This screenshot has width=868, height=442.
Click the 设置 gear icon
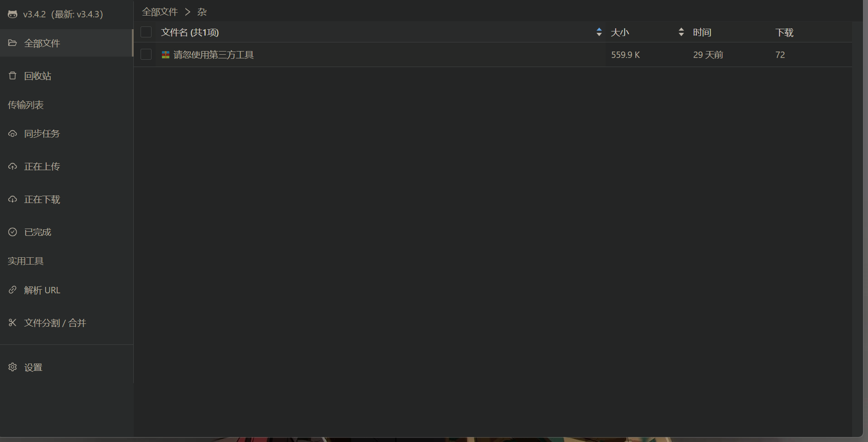click(13, 367)
